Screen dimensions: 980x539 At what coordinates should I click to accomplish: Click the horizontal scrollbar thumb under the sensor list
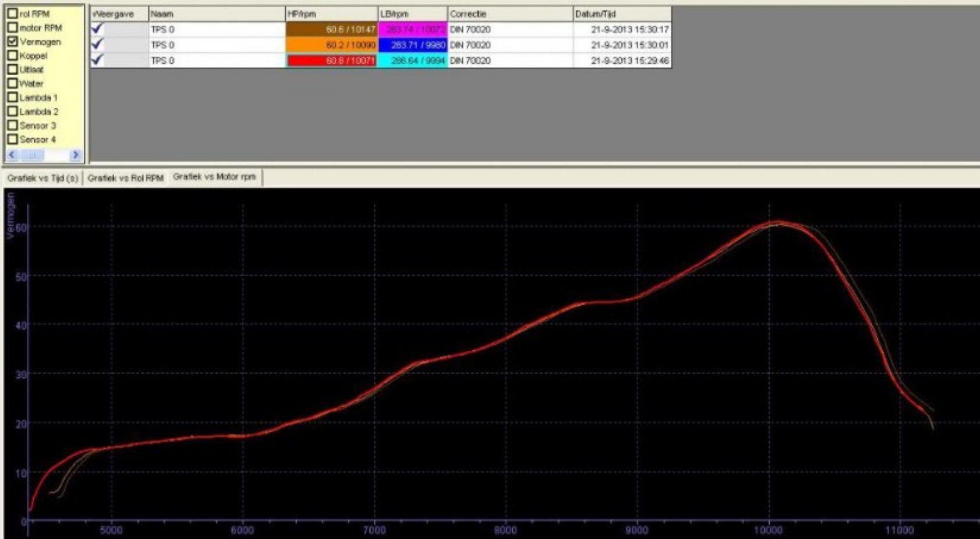[x=33, y=155]
